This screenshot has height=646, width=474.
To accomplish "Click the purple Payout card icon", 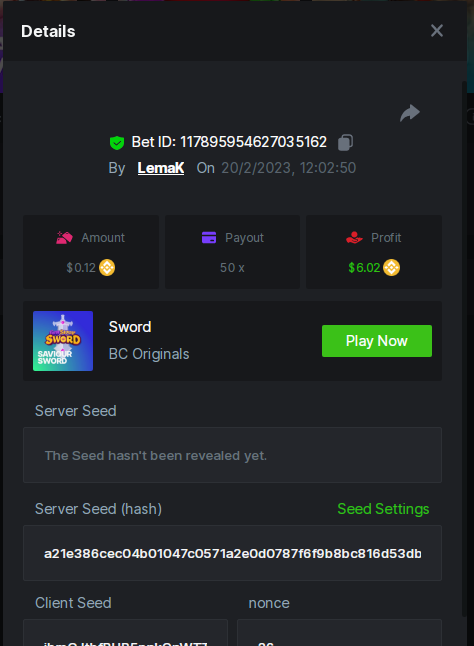I will point(209,238).
